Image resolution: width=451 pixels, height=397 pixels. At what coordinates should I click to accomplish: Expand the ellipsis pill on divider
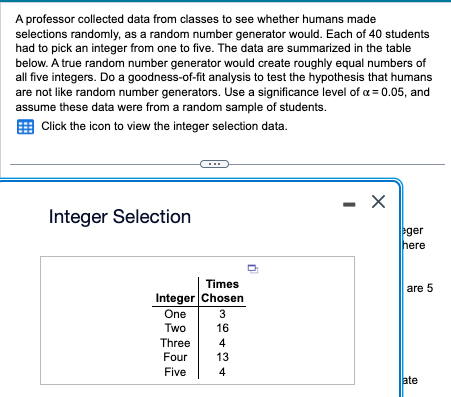[214, 164]
